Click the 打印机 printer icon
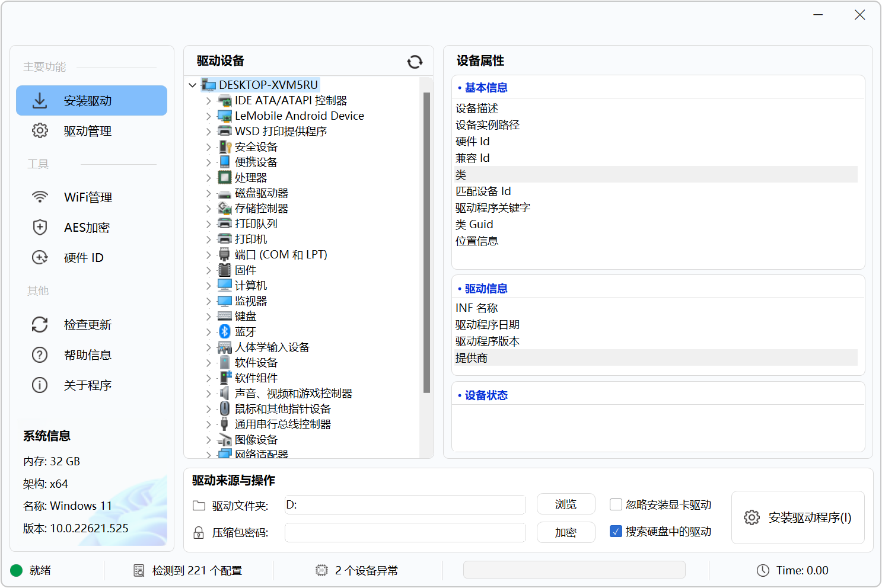This screenshot has height=588, width=882. tap(225, 239)
